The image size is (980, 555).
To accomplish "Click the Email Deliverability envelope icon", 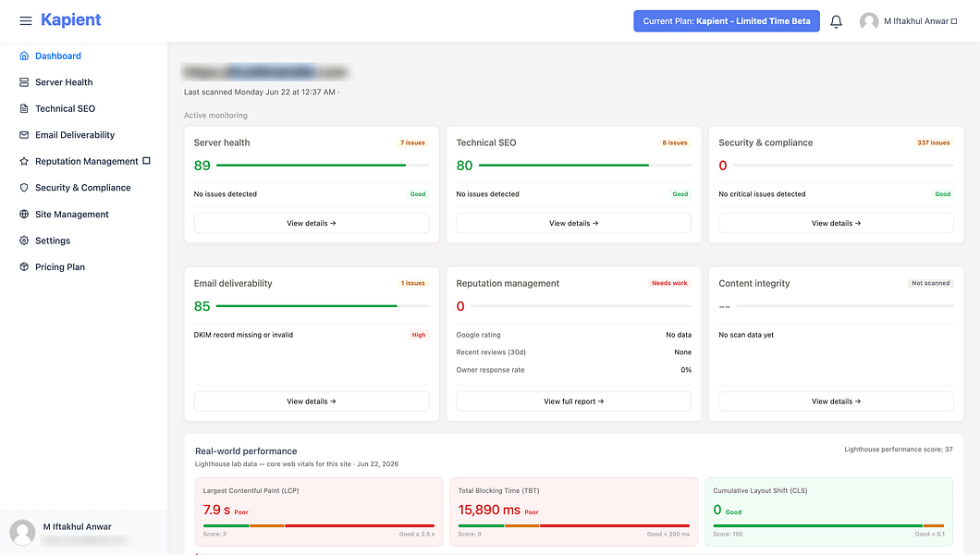I will coord(24,134).
